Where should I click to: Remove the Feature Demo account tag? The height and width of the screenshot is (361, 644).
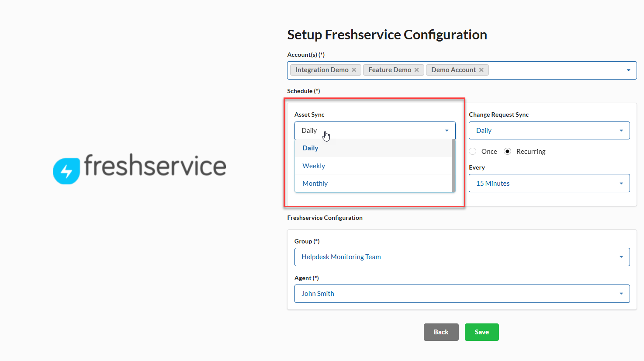click(x=417, y=70)
